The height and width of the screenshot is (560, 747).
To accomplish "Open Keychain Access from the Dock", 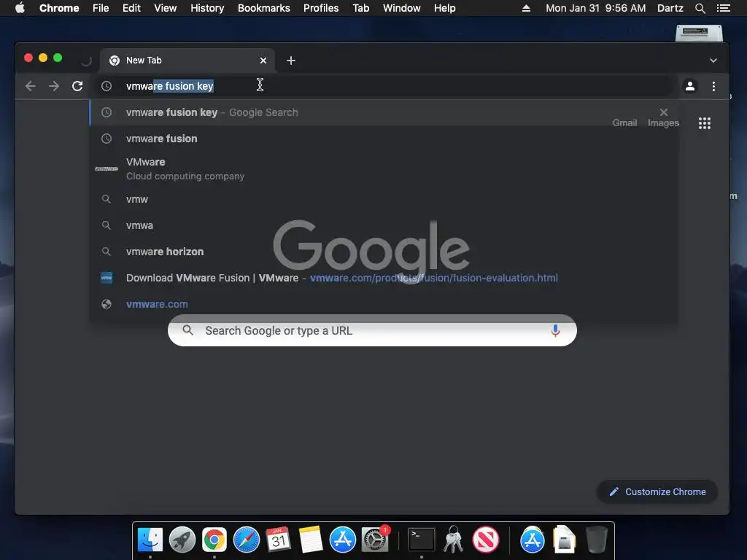I will pyautogui.click(x=454, y=540).
